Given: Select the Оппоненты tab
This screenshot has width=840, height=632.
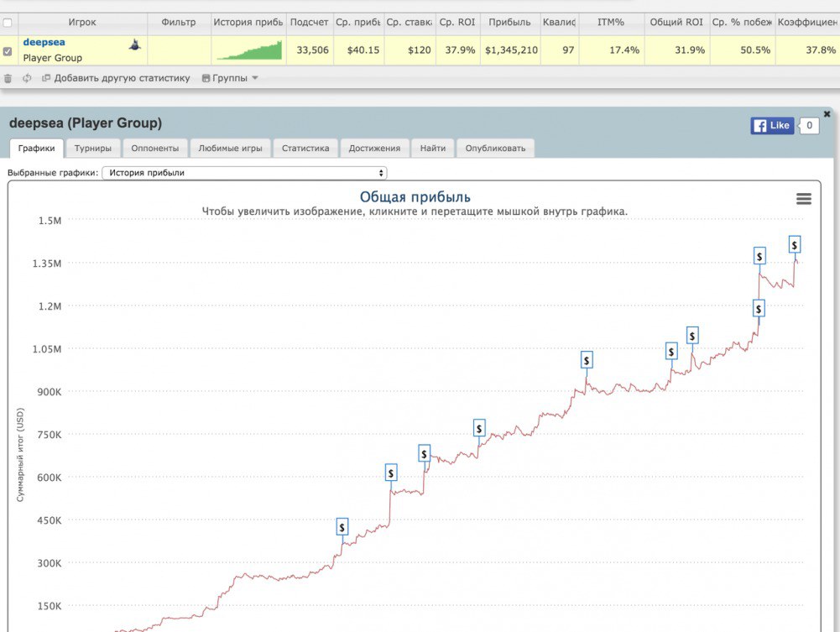Looking at the screenshot, I should 155,149.
